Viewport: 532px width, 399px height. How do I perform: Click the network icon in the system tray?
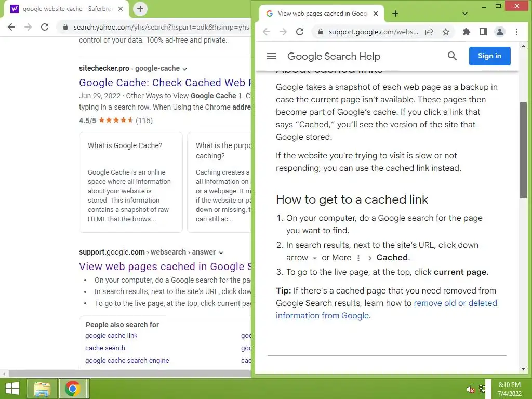482,389
